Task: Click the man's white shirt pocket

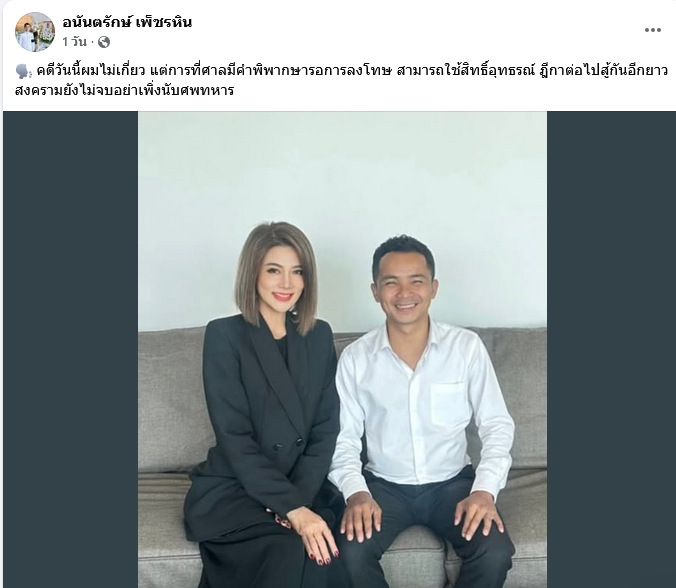Action: (450, 404)
